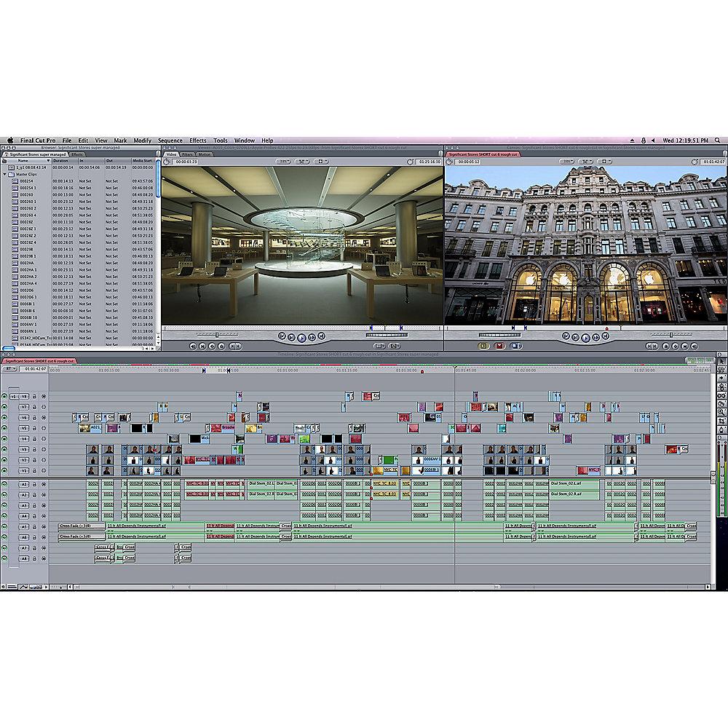Toggle Auto Select on track V6
728x728 pixels.
44,418
